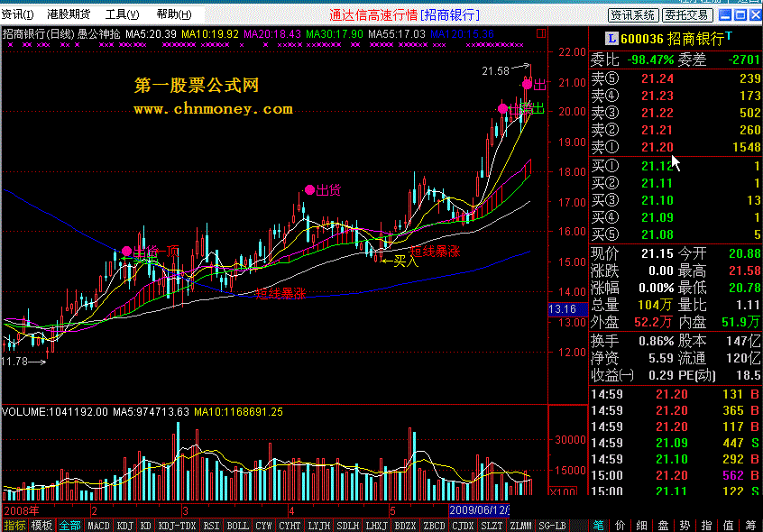
Task: Click the 卖① price 21.20 row
Action: point(676,147)
